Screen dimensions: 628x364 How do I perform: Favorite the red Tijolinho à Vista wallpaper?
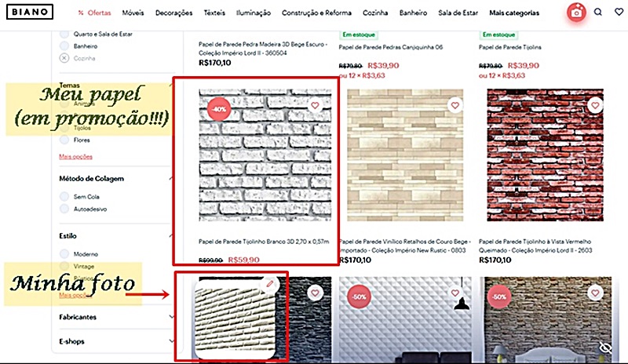[x=595, y=105]
